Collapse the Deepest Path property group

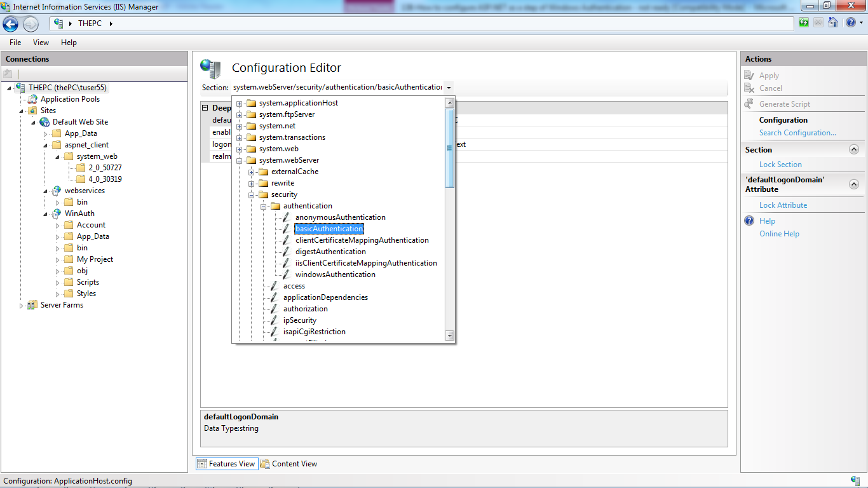[x=205, y=108]
